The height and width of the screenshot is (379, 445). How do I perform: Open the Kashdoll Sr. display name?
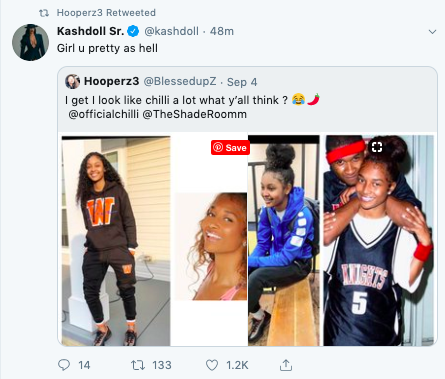[x=91, y=31]
